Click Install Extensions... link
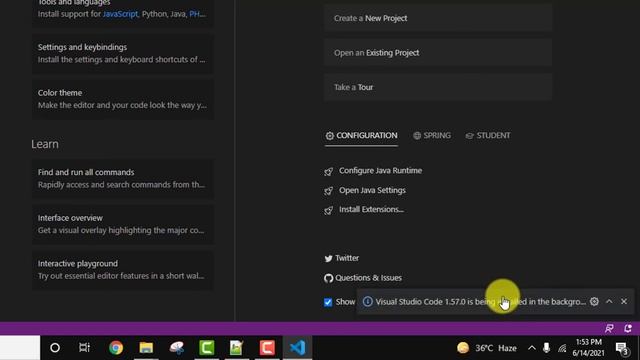The height and width of the screenshot is (360, 640). [371, 209]
